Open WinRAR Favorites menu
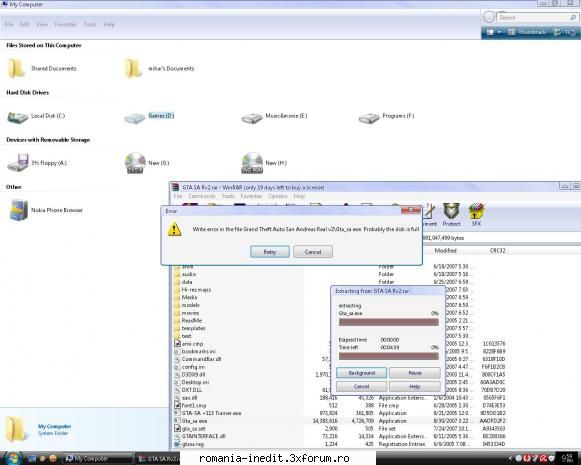 pyautogui.click(x=251, y=196)
